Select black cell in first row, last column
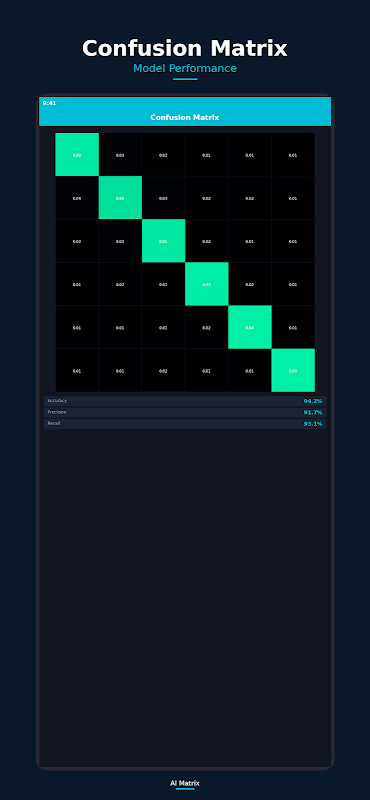The image size is (370, 800). click(x=293, y=155)
